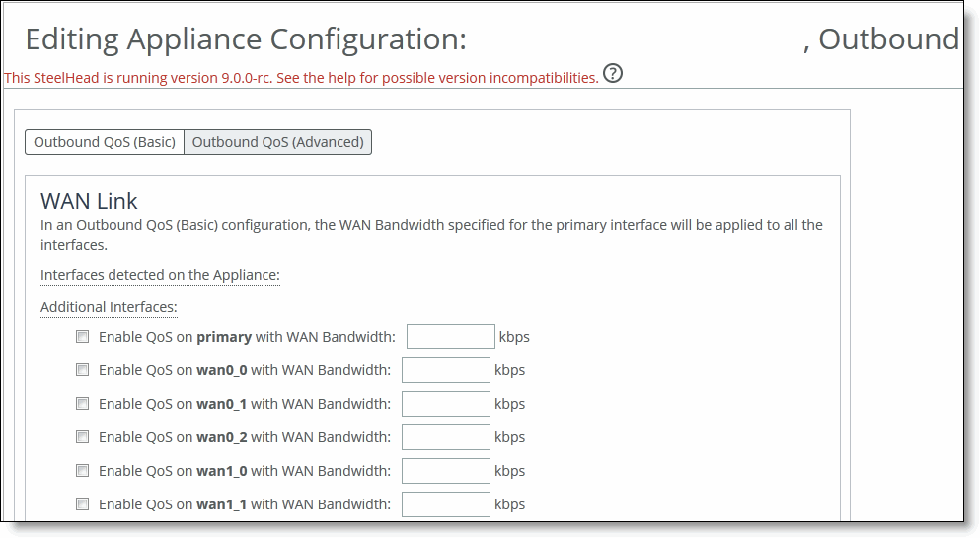
Task: Focus the primary WAN Bandwidth field
Action: point(451,337)
